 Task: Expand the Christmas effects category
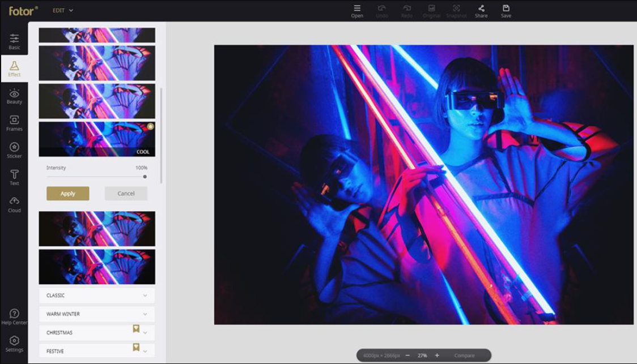point(97,333)
